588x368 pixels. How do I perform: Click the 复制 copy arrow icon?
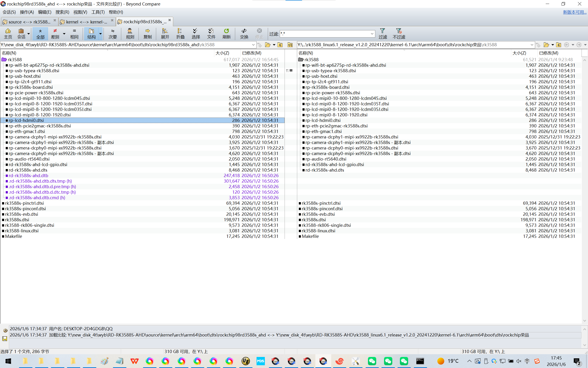click(x=147, y=34)
